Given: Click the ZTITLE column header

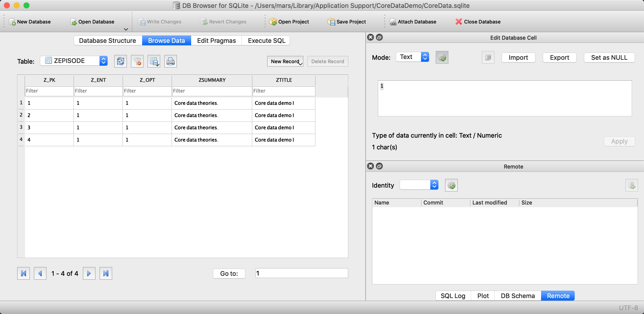Looking at the screenshot, I should [x=284, y=80].
